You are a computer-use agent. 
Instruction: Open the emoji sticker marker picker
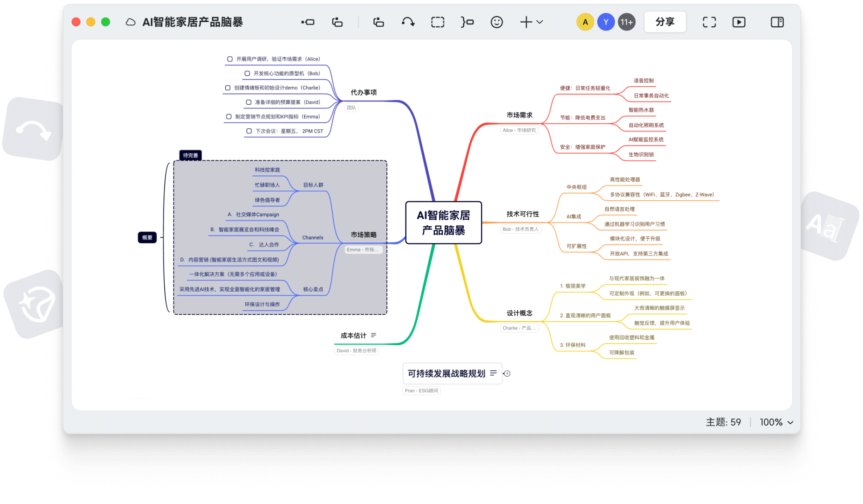click(x=497, y=22)
